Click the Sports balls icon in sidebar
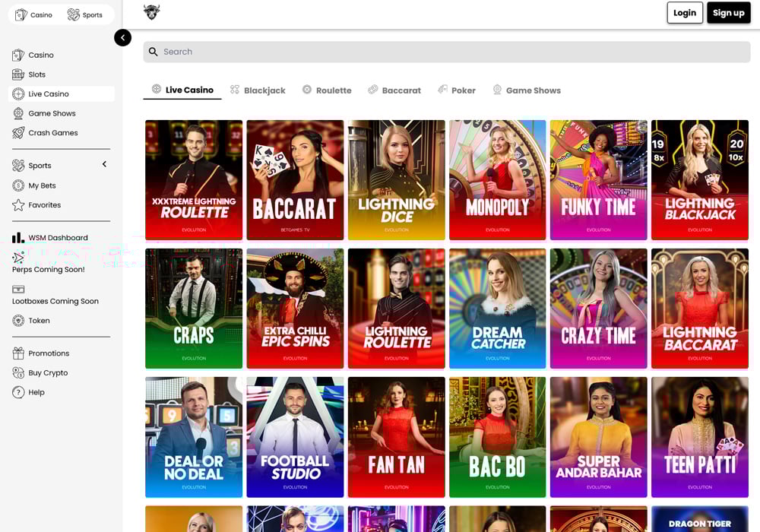The width and height of the screenshot is (760, 532). click(18, 166)
